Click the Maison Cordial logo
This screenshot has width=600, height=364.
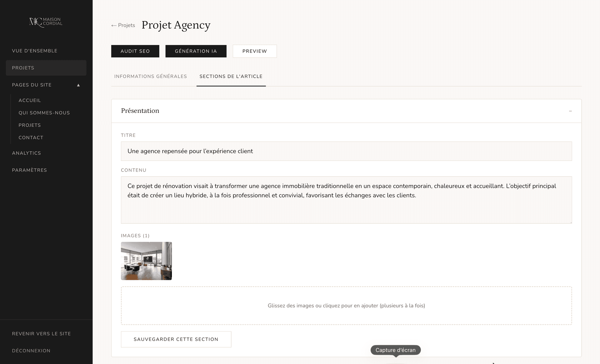(x=46, y=22)
